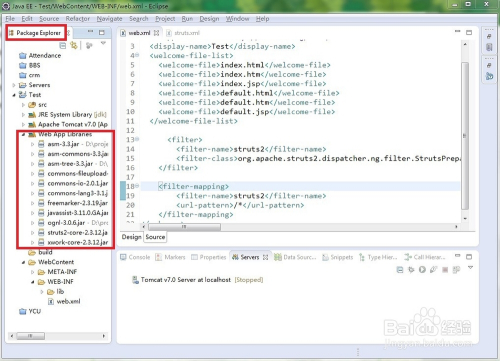This screenshot has width=500, height=361.
Task: Select web.xml file in tree
Action: [x=68, y=302]
